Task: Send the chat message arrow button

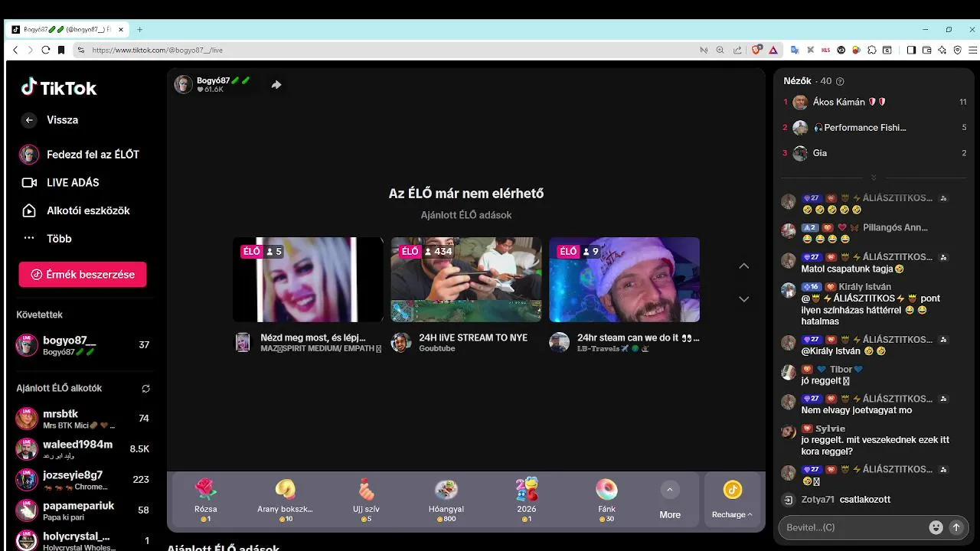Action: (955, 527)
